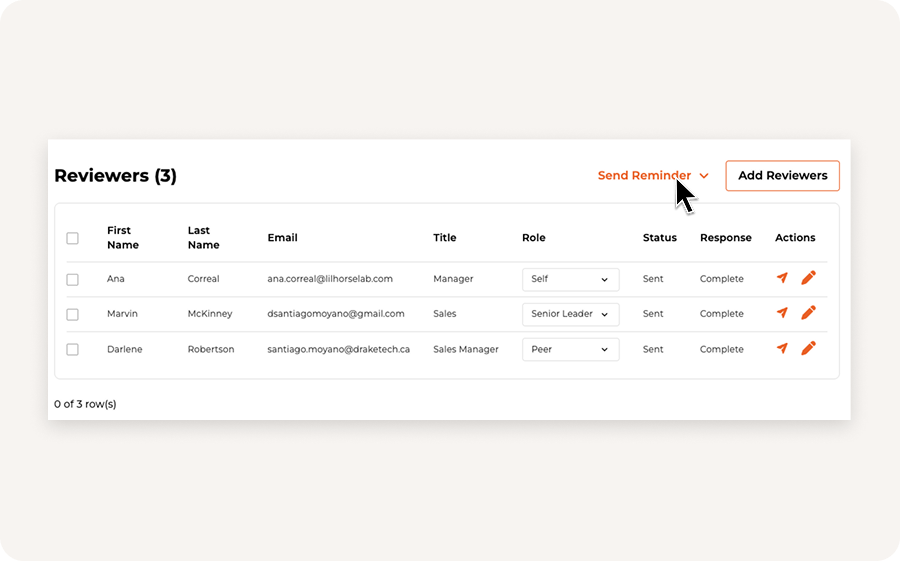
Task: Click the Response column header
Action: coord(726,238)
